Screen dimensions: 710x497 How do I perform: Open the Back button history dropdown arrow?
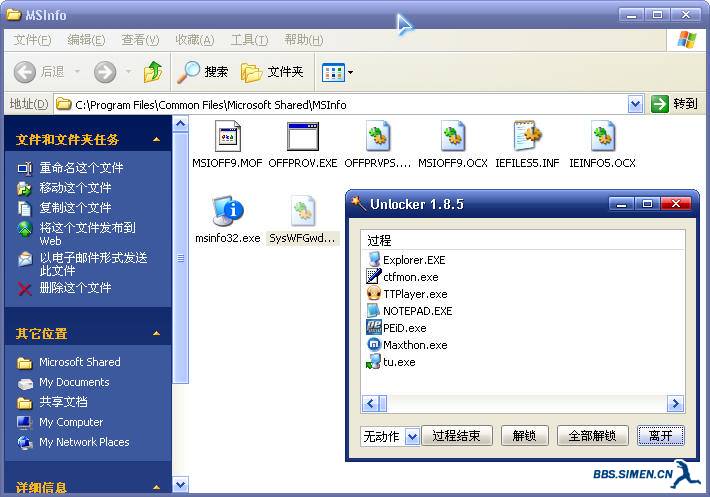(77, 72)
